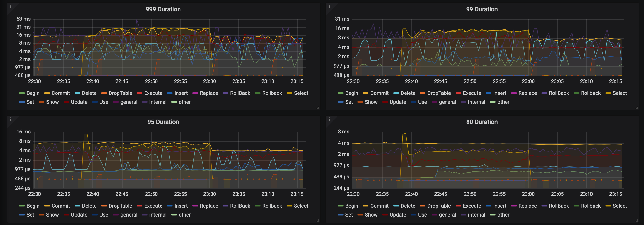Viewport: 644px width, 225px height.
Task: Click Select label in 999 Duration legend
Action: (301, 93)
